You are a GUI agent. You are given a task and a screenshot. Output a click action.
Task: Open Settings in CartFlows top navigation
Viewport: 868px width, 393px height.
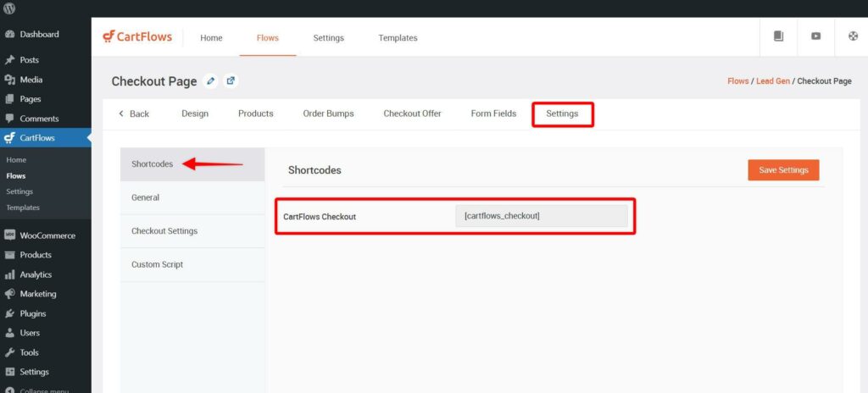(328, 37)
